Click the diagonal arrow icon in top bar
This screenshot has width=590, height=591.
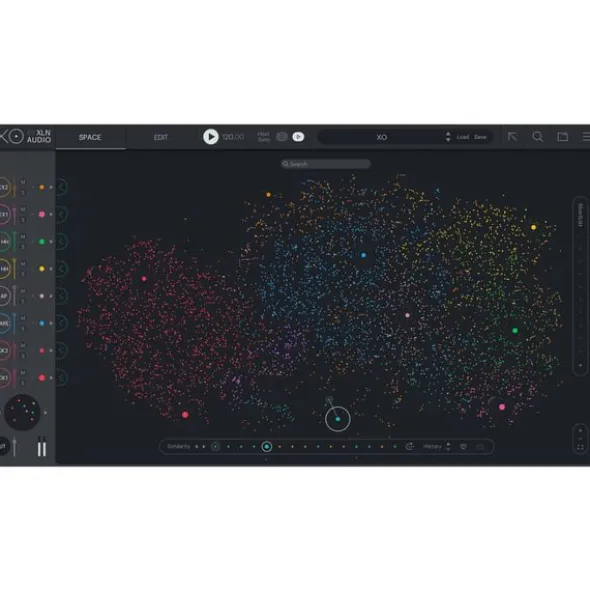[x=512, y=137]
